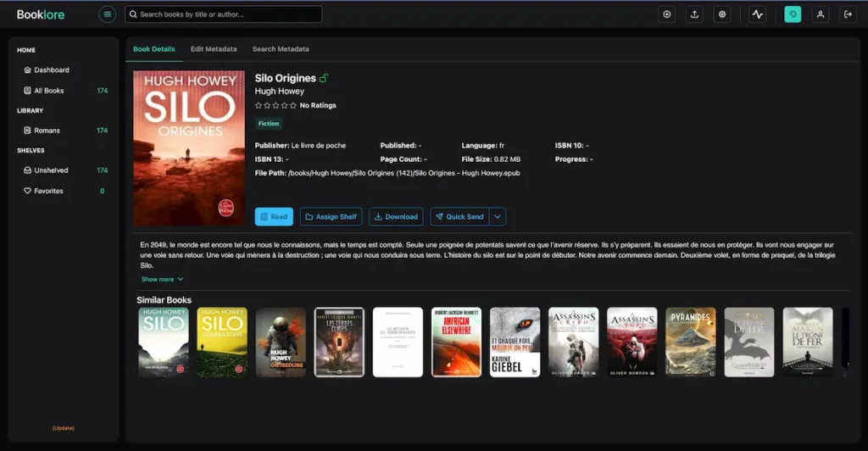Open the Pyramides book cover
The height and width of the screenshot is (451, 868).
690,342
